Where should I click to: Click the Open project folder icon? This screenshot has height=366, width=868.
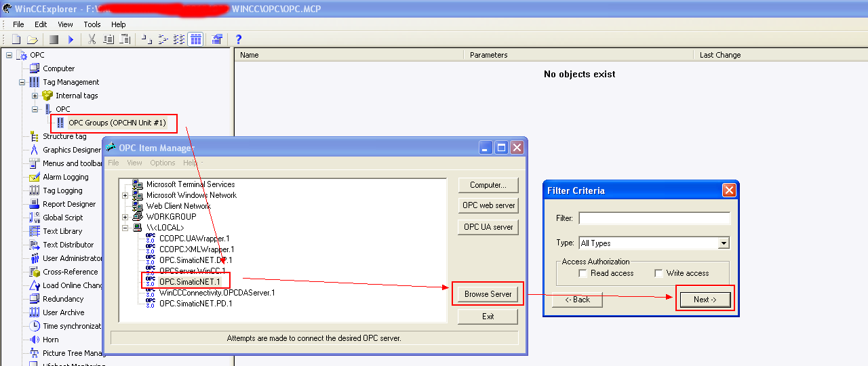[x=32, y=40]
